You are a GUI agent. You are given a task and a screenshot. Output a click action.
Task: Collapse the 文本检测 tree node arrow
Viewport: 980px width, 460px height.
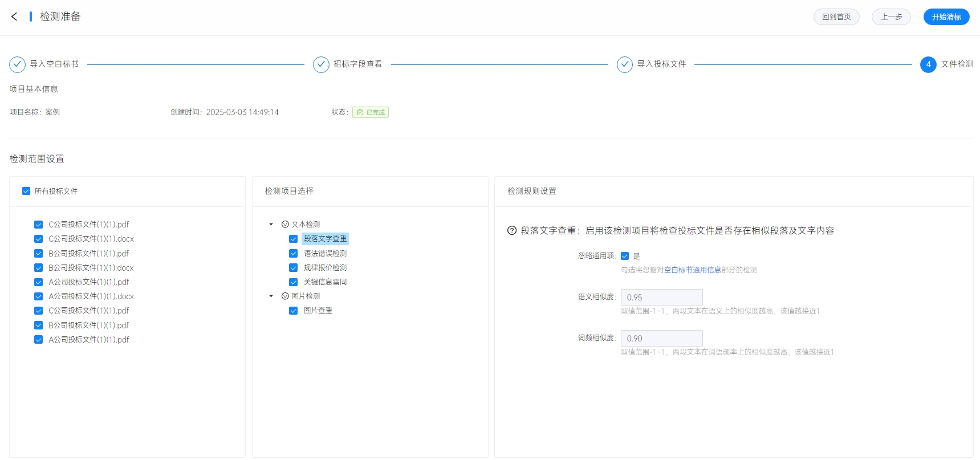pyautogui.click(x=271, y=224)
